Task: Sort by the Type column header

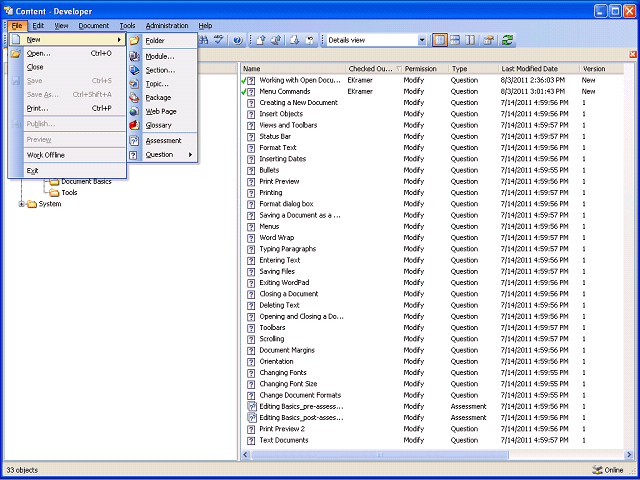Action: (x=473, y=69)
